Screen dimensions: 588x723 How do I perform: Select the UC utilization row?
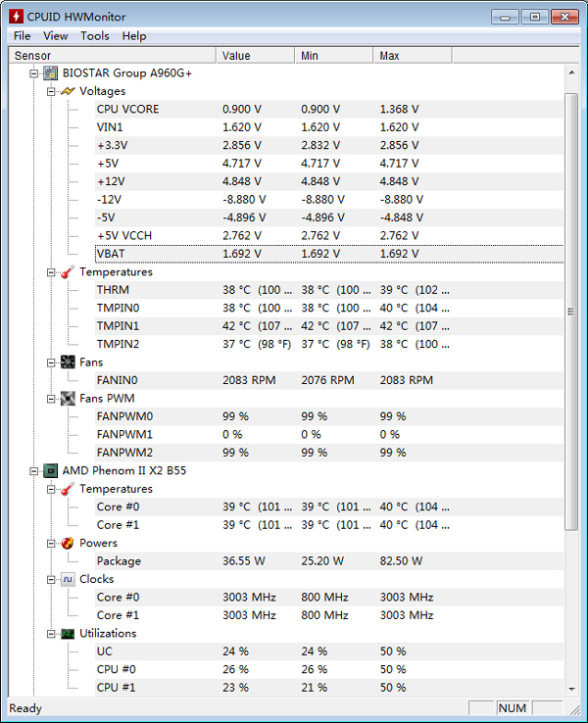pyautogui.click(x=329, y=651)
